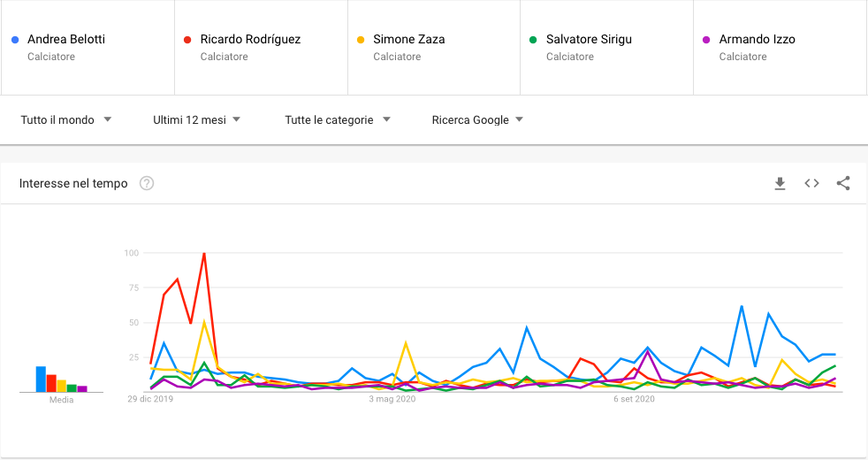The image size is (868, 460).
Task: Download the Interesse nel tempo chart data
Action: click(780, 183)
